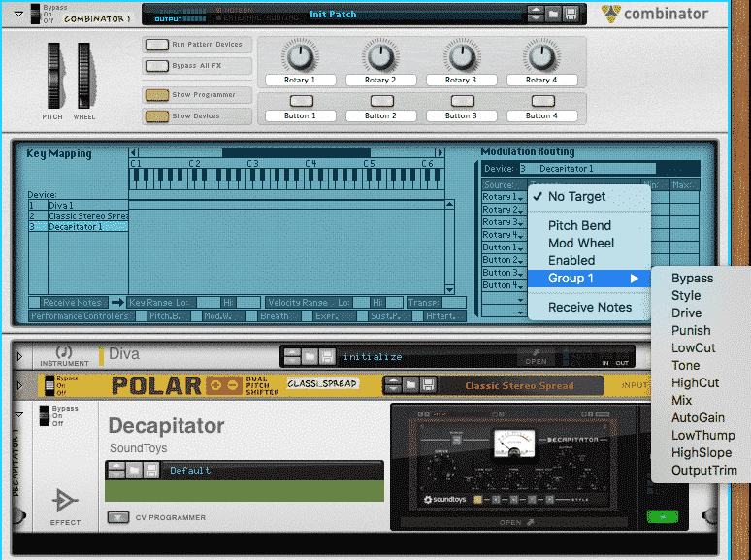751x560 pixels.
Task: Click the Rotary 1 name label
Action: pyautogui.click(x=301, y=80)
